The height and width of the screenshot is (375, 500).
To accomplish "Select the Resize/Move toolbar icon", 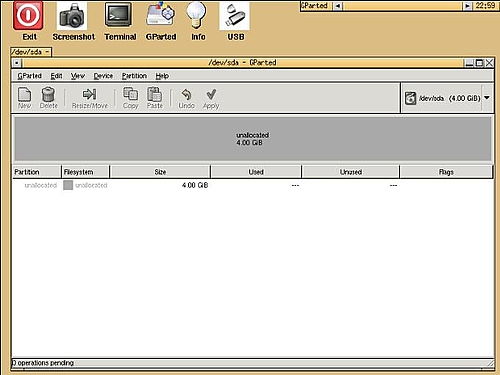I will click(89, 94).
